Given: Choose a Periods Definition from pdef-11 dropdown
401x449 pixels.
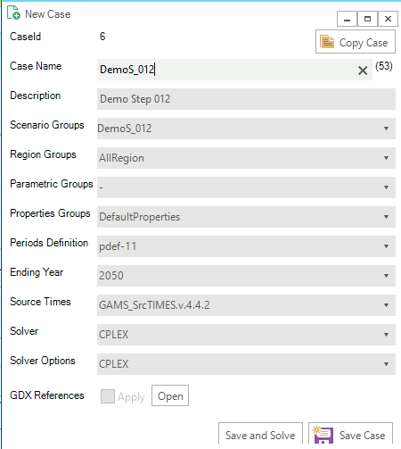Looking at the screenshot, I should coord(246,246).
